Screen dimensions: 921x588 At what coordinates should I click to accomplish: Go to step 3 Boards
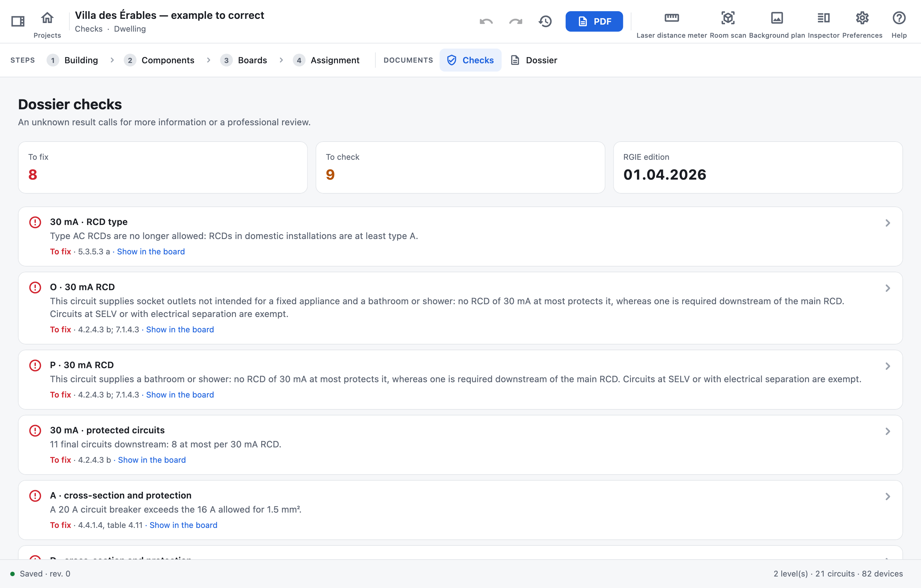coord(244,60)
